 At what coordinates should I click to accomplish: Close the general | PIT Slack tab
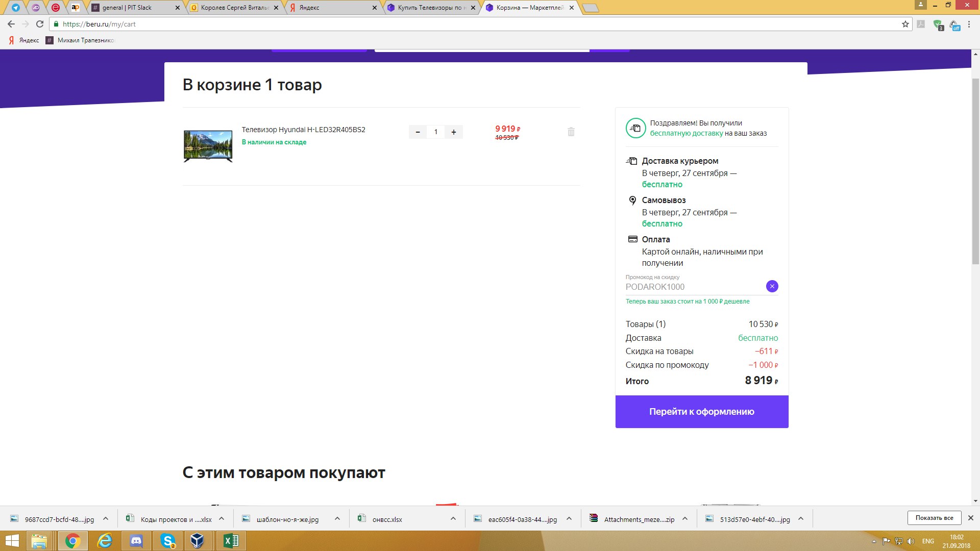[177, 8]
